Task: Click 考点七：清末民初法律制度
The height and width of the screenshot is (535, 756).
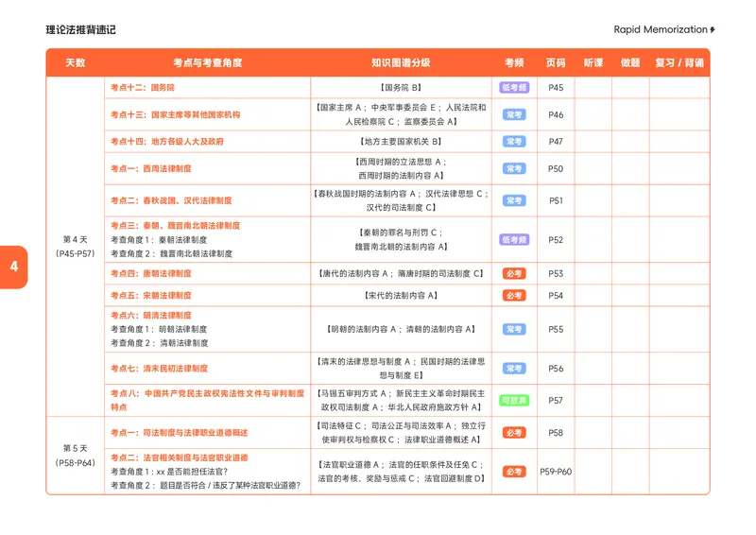Action: click(x=159, y=368)
